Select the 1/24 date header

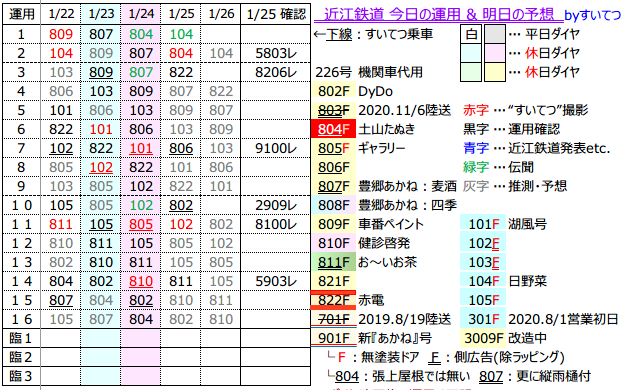(141, 14)
